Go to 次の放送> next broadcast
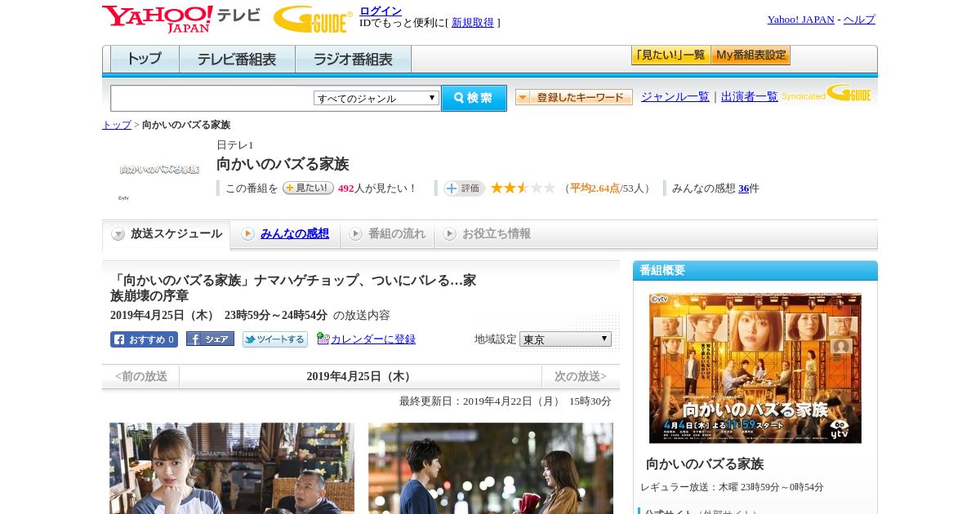The height and width of the screenshot is (514, 980). point(581,376)
